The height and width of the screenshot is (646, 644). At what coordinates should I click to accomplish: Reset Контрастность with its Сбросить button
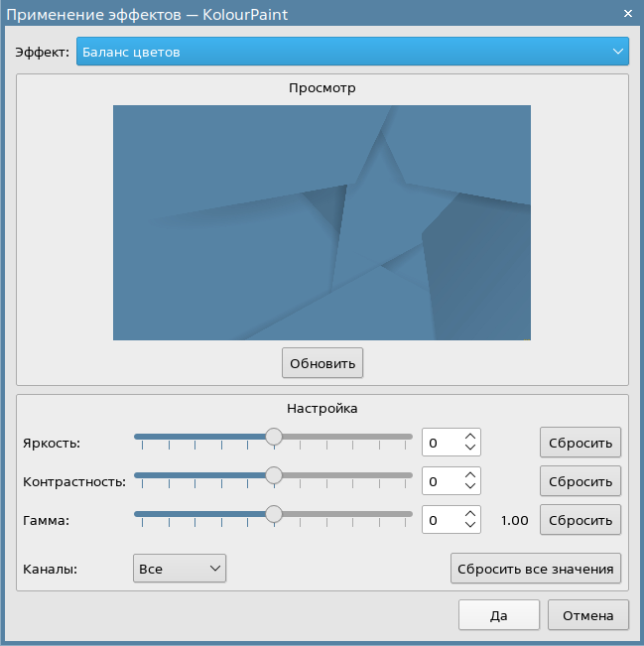(x=580, y=481)
